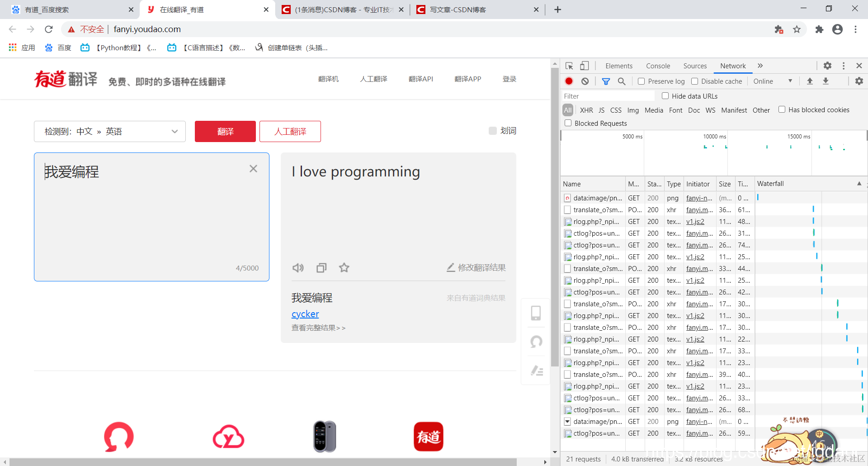868x466 pixels.
Task: Switch to the Console tab
Action: (658, 66)
